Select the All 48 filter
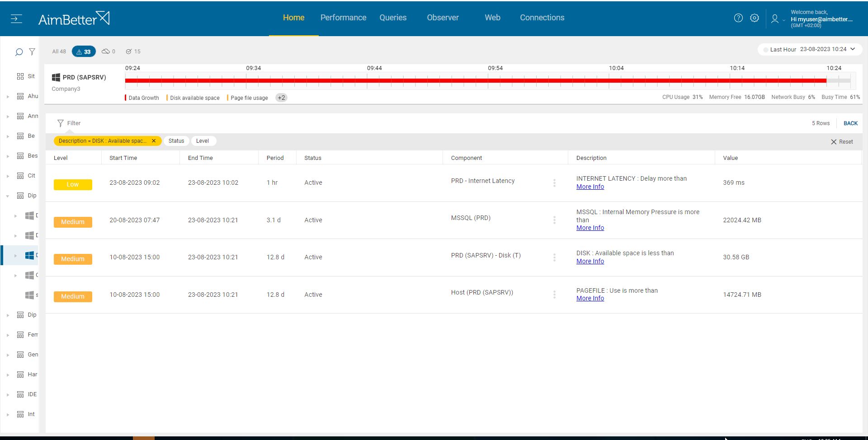Image resolution: width=868 pixels, height=440 pixels. [59, 51]
